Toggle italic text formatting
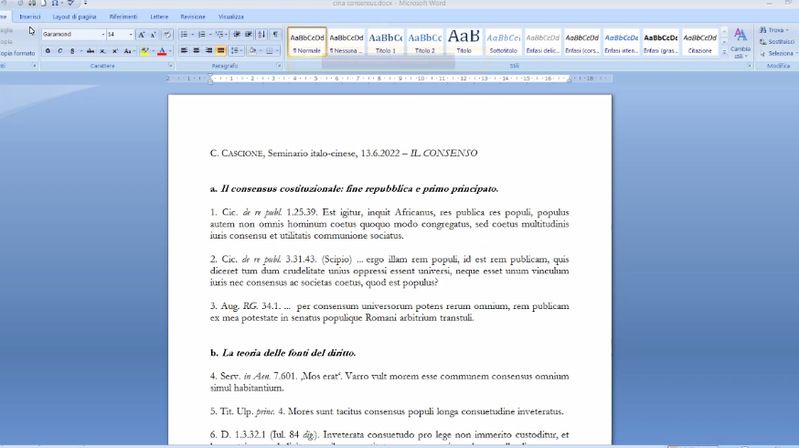This screenshot has height=448, width=799. coord(59,50)
